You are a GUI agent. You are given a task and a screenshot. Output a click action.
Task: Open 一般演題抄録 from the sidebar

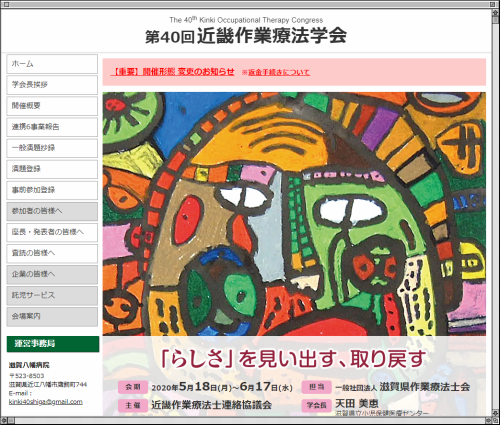[52, 148]
